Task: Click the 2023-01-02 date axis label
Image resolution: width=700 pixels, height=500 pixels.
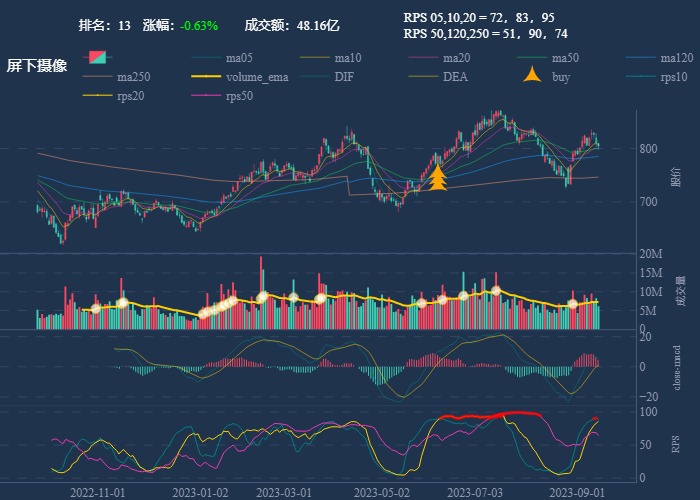Action: 200,492
